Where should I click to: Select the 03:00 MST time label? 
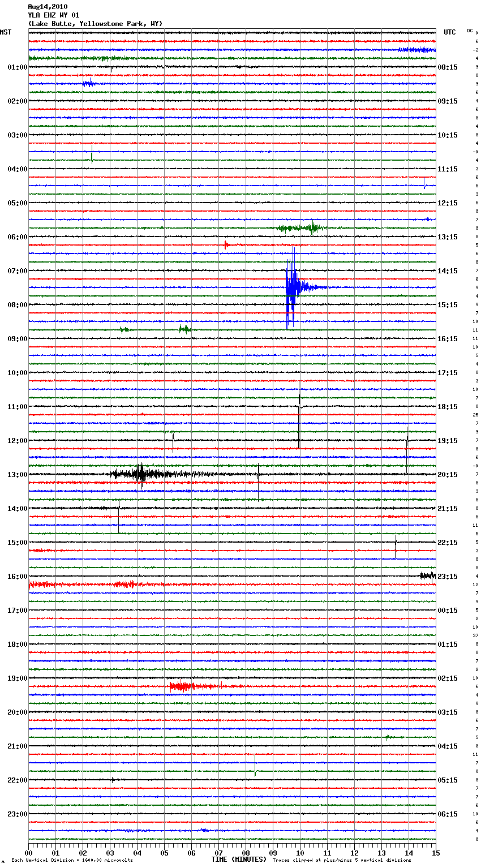pyautogui.click(x=18, y=135)
